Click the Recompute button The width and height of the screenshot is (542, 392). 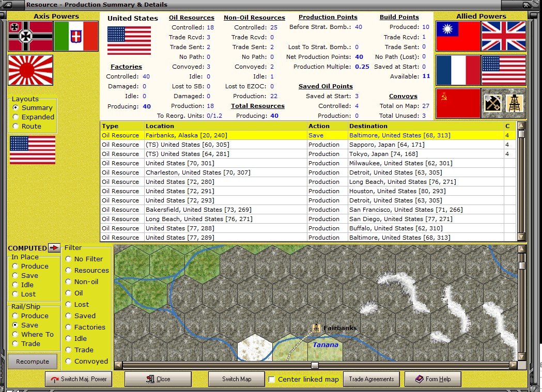coord(33,362)
